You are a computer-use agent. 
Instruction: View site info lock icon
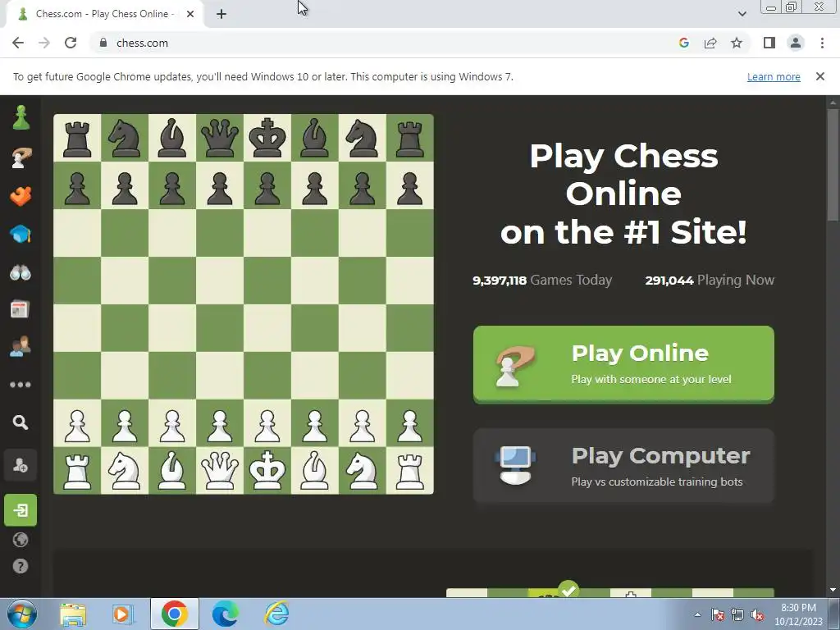coord(103,43)
